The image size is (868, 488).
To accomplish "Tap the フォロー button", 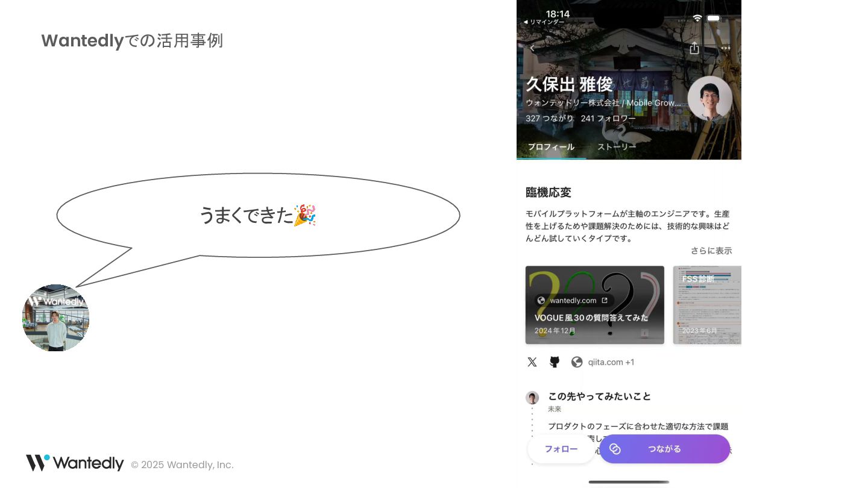I will coord(561,449).
